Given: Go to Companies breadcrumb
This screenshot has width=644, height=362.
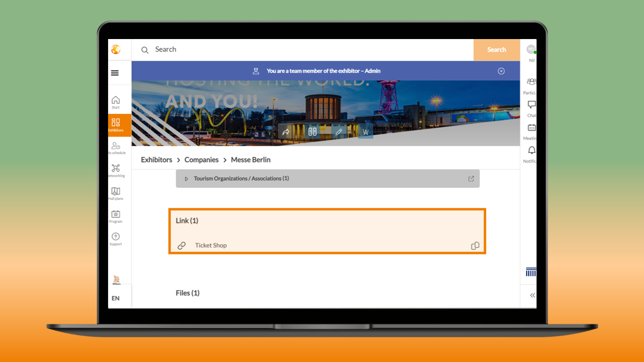Looking at the screenshot, I should (201, 159).
